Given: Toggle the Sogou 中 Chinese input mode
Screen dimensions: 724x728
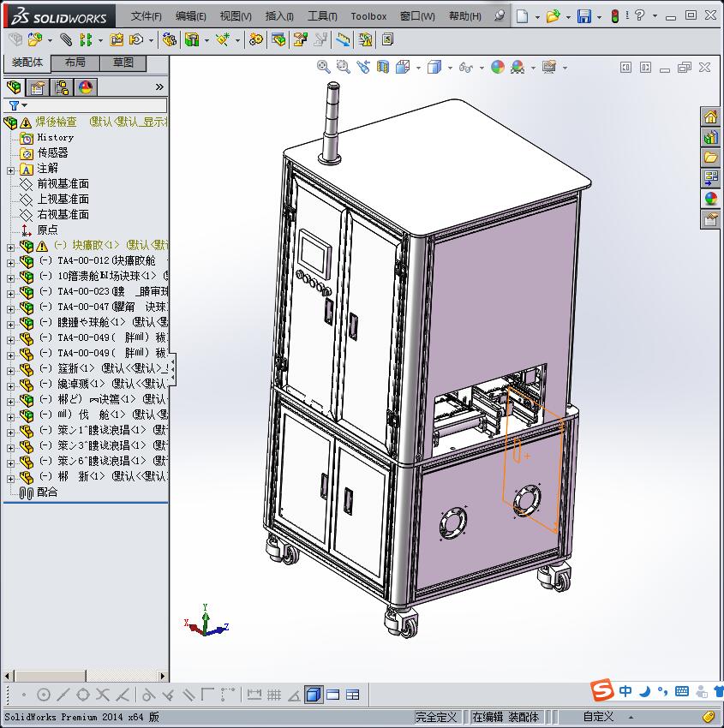Looking at the screenshot, I should [x=626, y=691].
